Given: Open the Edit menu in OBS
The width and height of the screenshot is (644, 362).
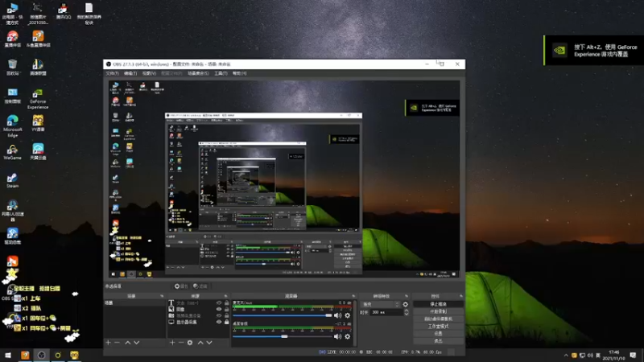Looking at the screenshot, I should 130,73.
